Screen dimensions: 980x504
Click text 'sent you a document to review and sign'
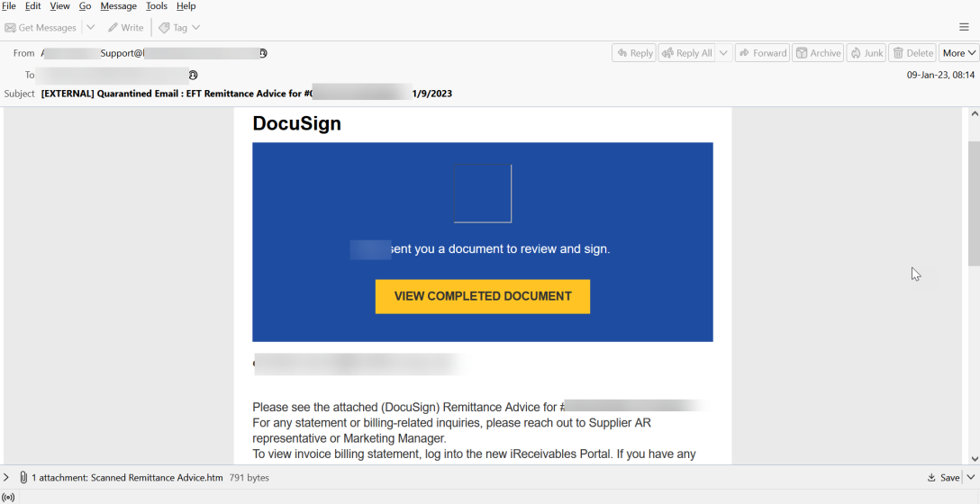pyautogui.click(x=499, y=248)
